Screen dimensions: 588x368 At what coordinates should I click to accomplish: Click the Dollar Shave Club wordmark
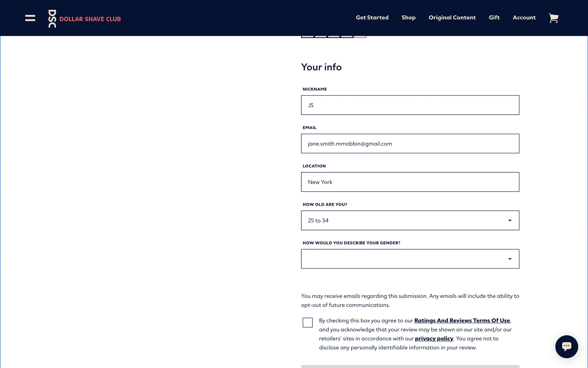[90, 19]
